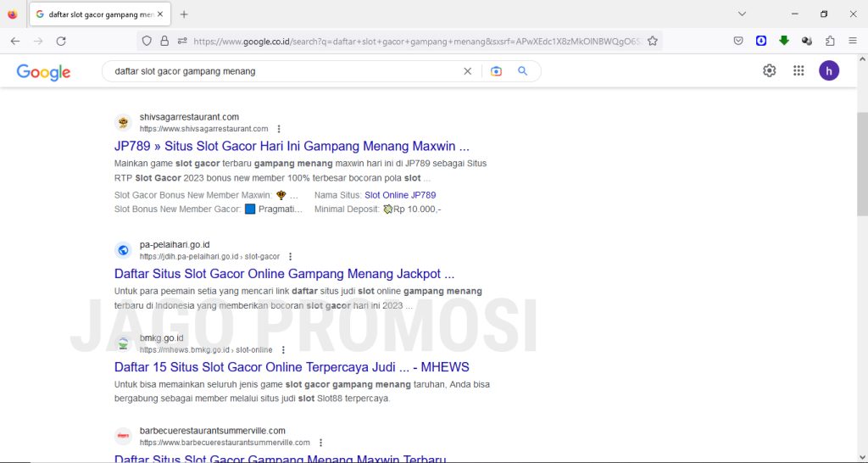
Task: Open Google quick settings gear
Action: click(x=770, y=71)
